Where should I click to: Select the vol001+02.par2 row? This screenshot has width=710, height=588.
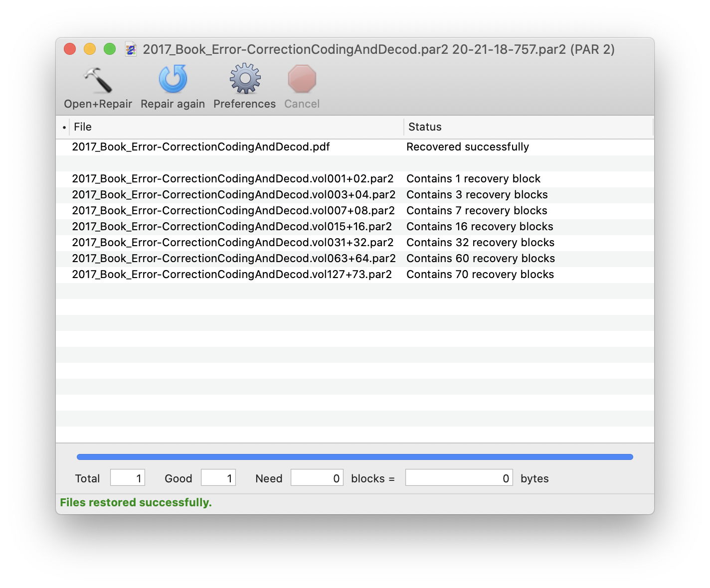coord(232,179)
